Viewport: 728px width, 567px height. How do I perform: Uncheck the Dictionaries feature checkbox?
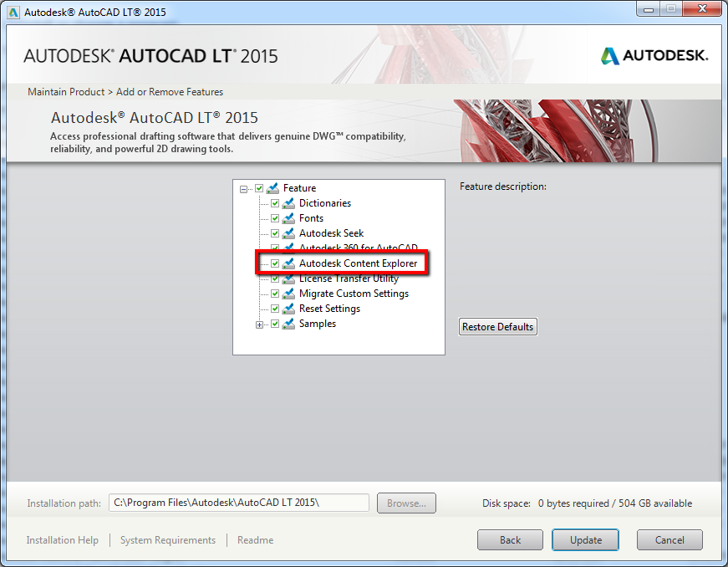coord(275,202)
